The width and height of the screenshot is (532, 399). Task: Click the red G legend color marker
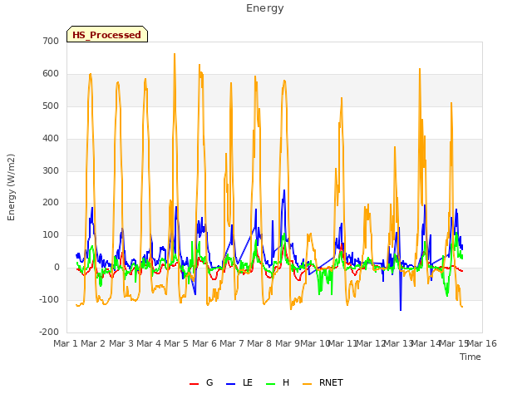coord(194,384)
